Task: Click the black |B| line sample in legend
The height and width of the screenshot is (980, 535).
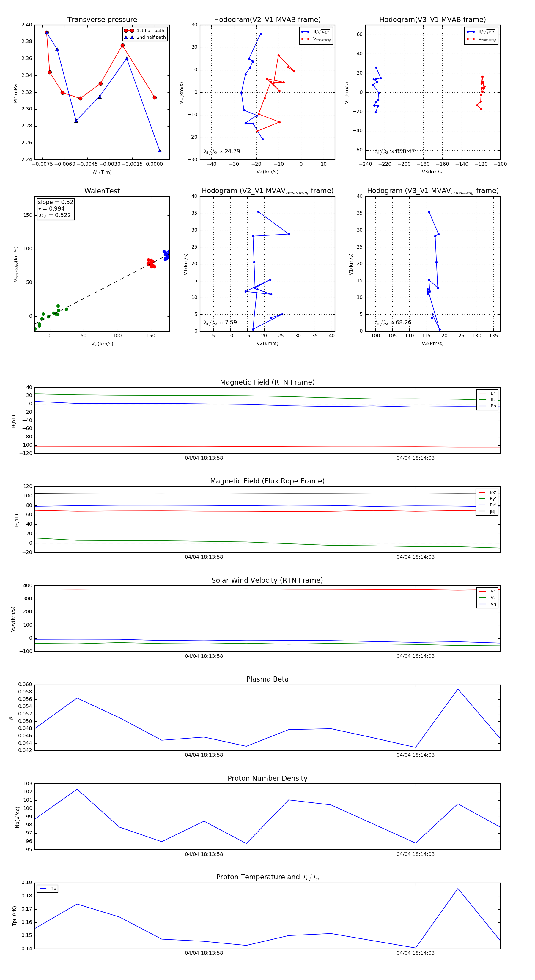Action: (x=482, y=511)
